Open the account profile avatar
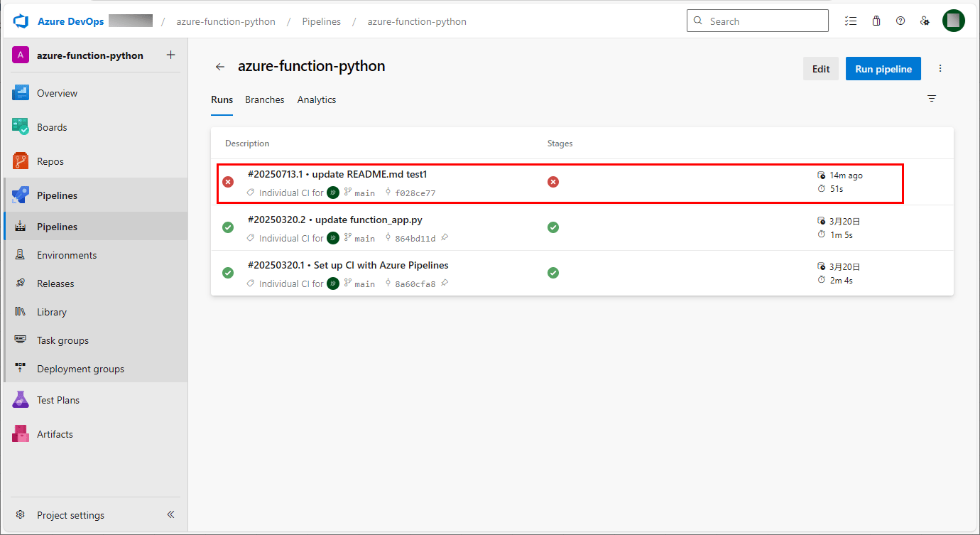Viewport: 980px width, 535px height. coord(954,21)
